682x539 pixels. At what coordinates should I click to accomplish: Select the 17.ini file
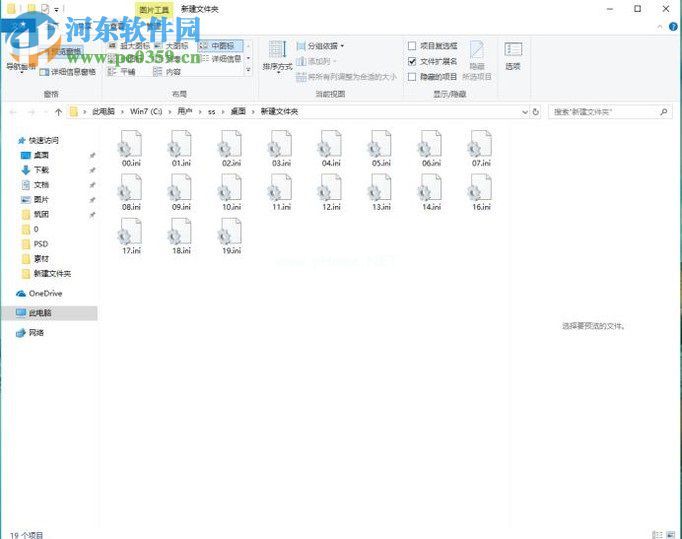click(x=131, y=236)
